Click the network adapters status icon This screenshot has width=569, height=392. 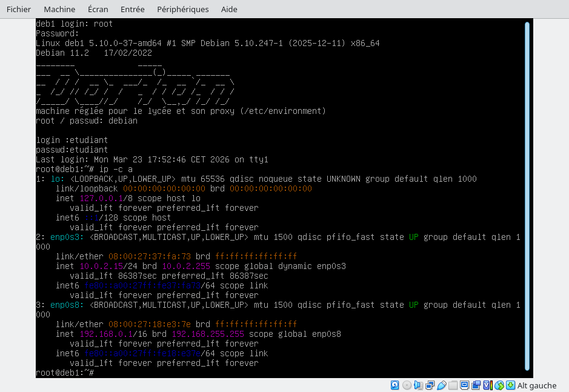(x=430, y=385)
